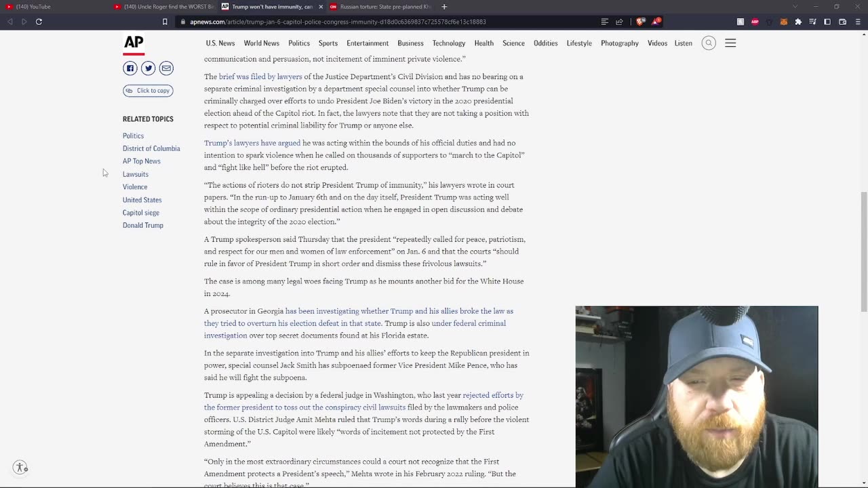Open Brave Rewards triangle icon
The height and width of the screenshot is (488, 868).
click(x=656, y=22)
